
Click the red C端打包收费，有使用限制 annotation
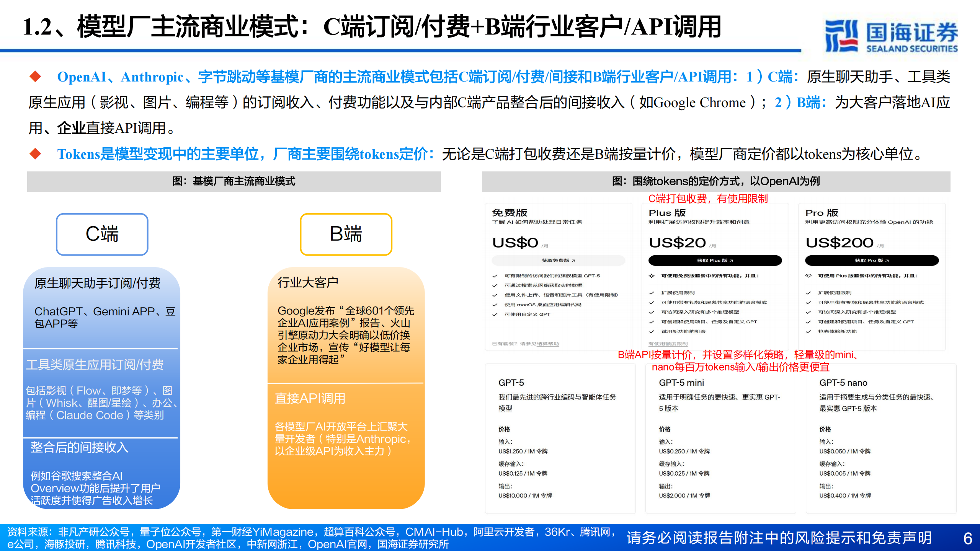pos(708,199)
